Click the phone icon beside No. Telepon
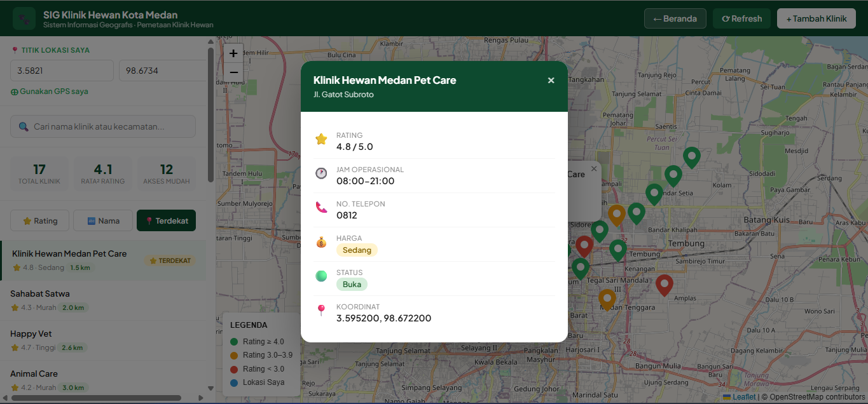Image resolution: width=868 pixels, height=404 pixels. [x=321, y=208]
